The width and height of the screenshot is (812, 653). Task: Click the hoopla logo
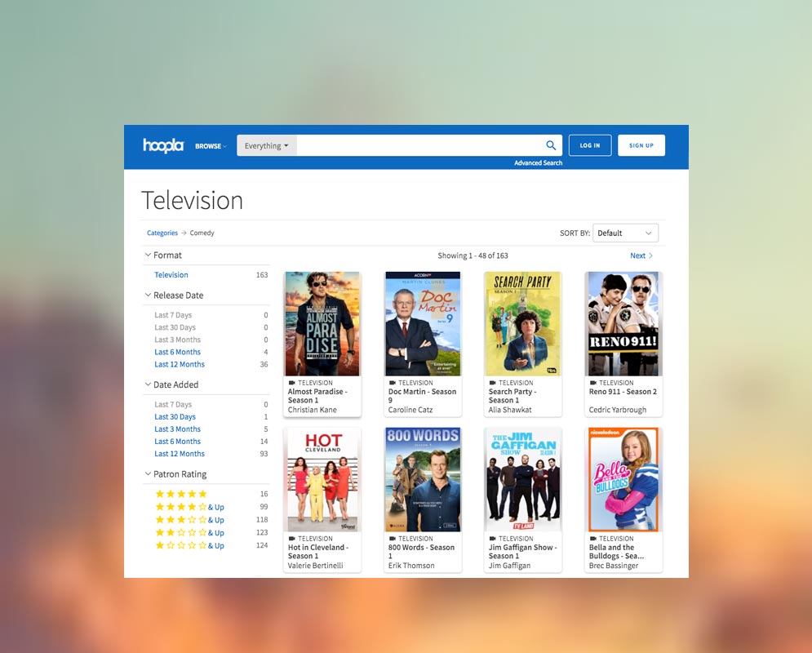(x=163, y=145)
